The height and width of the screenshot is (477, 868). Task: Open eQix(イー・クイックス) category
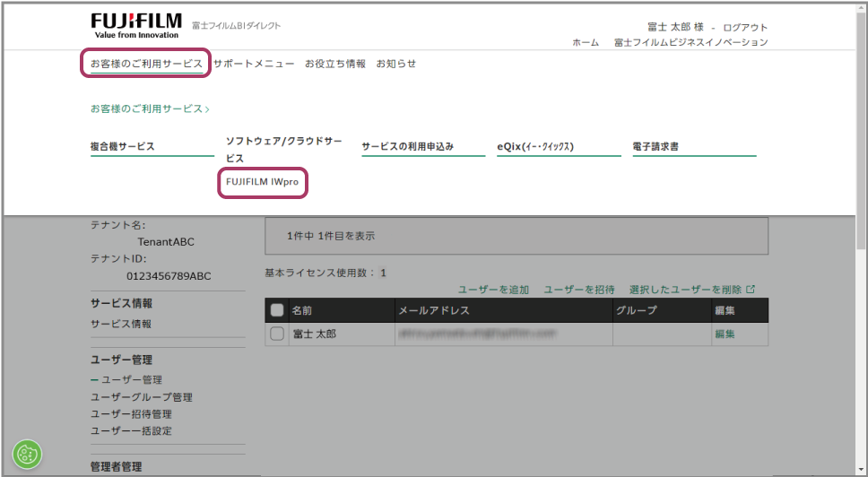[x=535, y=147]
